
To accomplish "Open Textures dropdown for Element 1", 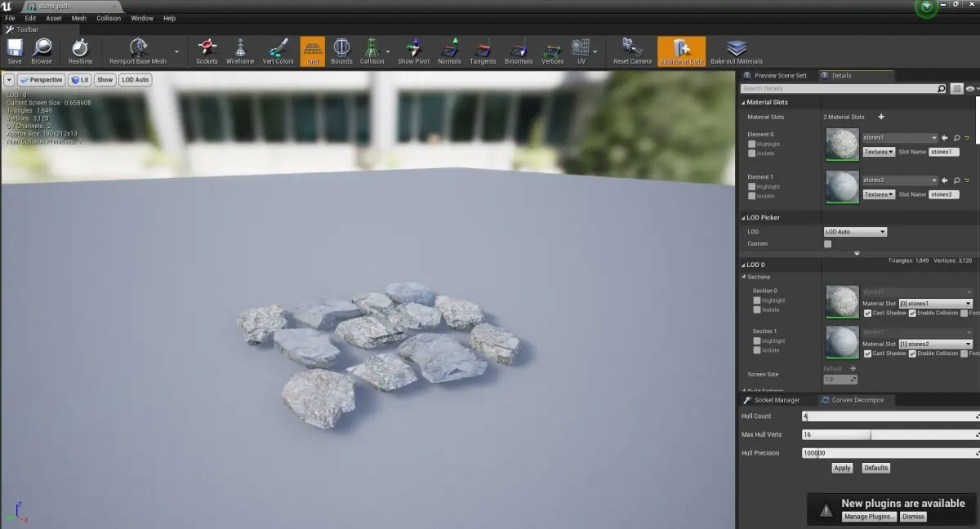I will tap(879, 194).
